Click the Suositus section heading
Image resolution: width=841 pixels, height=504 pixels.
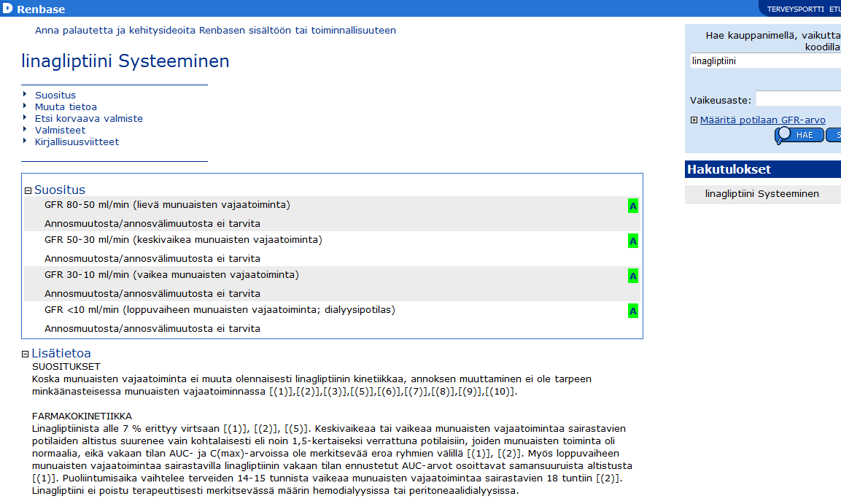point(60,190)
